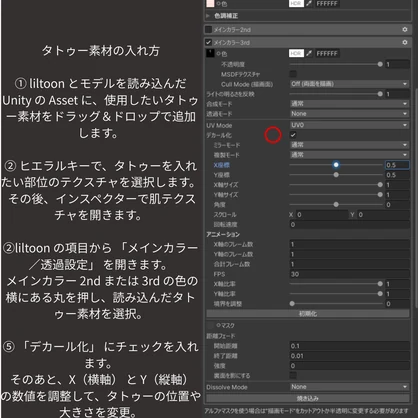Click the X座標 value field 0.5
The width and height of the screenshot is (418, 418).
(397, 165)
